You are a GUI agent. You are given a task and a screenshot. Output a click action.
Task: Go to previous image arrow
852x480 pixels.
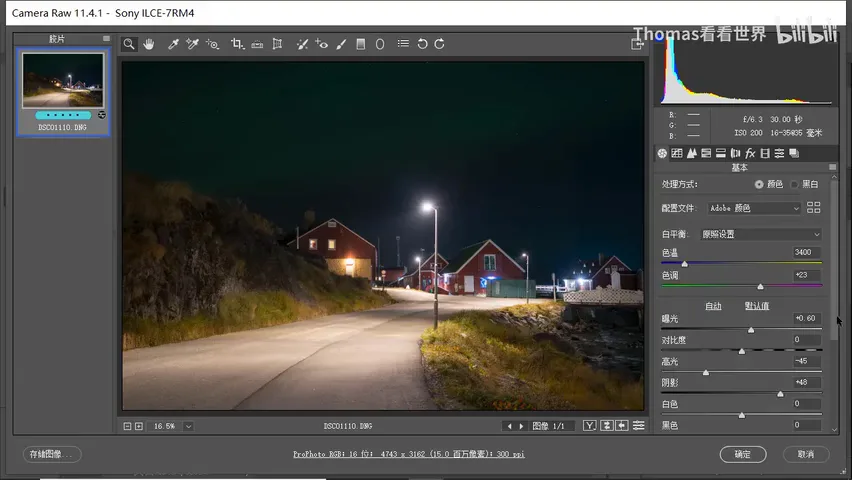[x=509, y=426]
